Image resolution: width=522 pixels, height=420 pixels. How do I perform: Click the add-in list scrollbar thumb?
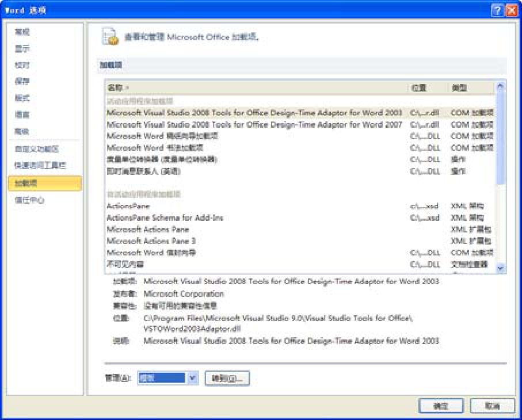500,137
